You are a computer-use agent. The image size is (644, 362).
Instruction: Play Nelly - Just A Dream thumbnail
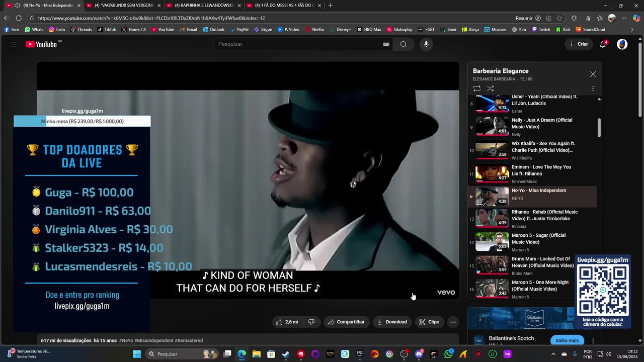(x=492, y=126)
